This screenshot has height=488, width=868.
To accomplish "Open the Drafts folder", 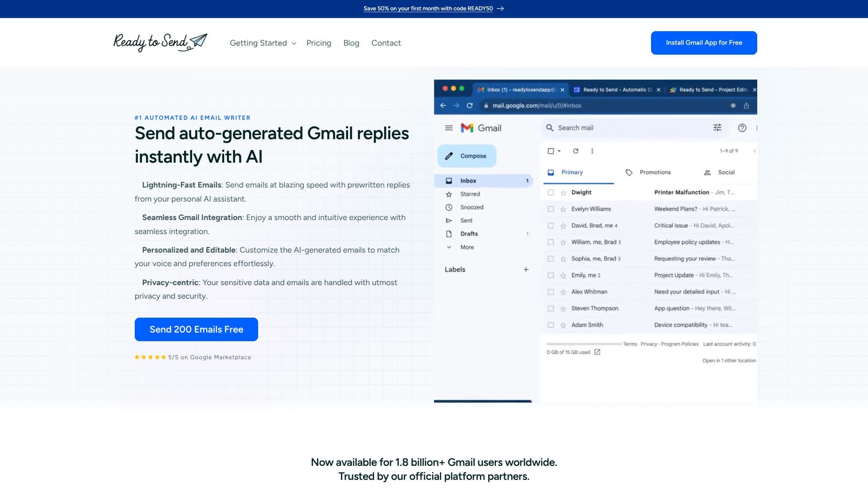I will pos(484,234).
